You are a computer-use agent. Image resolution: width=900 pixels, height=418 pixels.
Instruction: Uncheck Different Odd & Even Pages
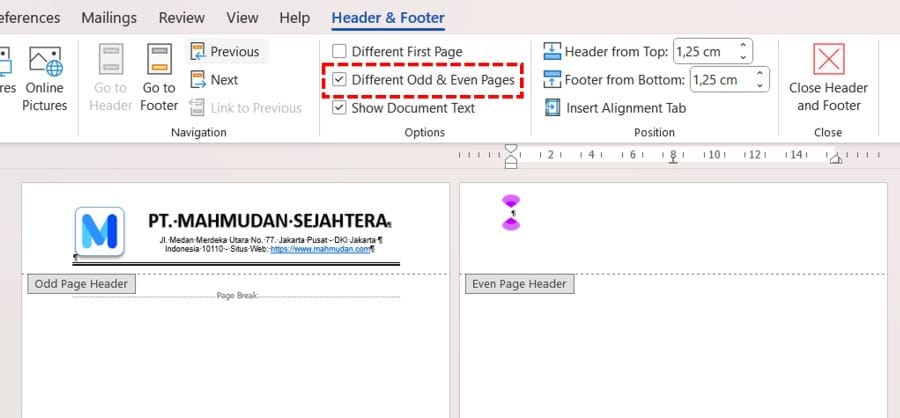[x=340, y=80]
